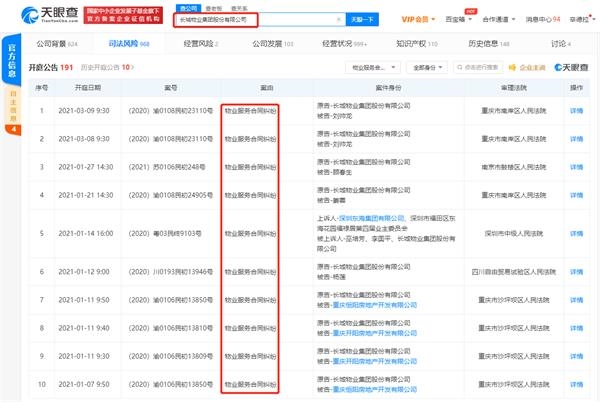Open 详情 for the 2021-01-11 9:50 hearing

tap(576, 300)
